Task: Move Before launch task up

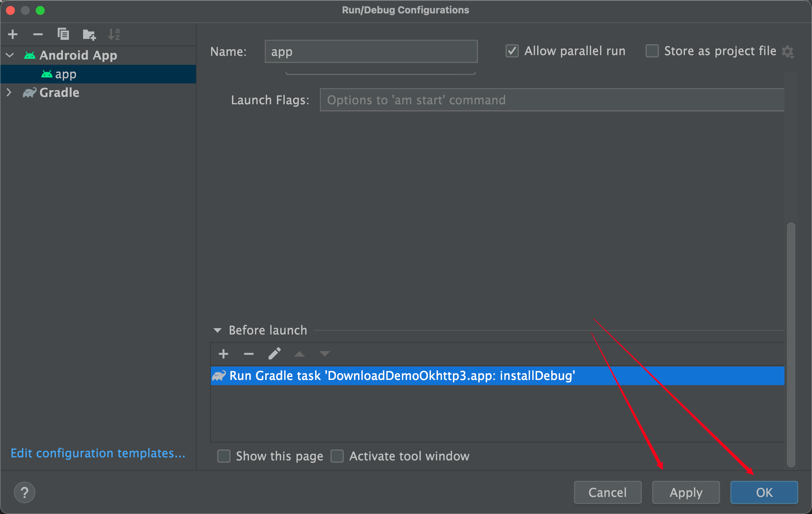Action: pos(299,354)
